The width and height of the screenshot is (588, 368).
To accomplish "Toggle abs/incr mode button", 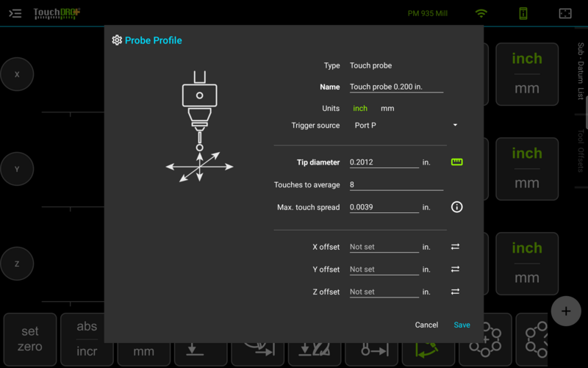I will pyautogui.click(x=87, y=339).
